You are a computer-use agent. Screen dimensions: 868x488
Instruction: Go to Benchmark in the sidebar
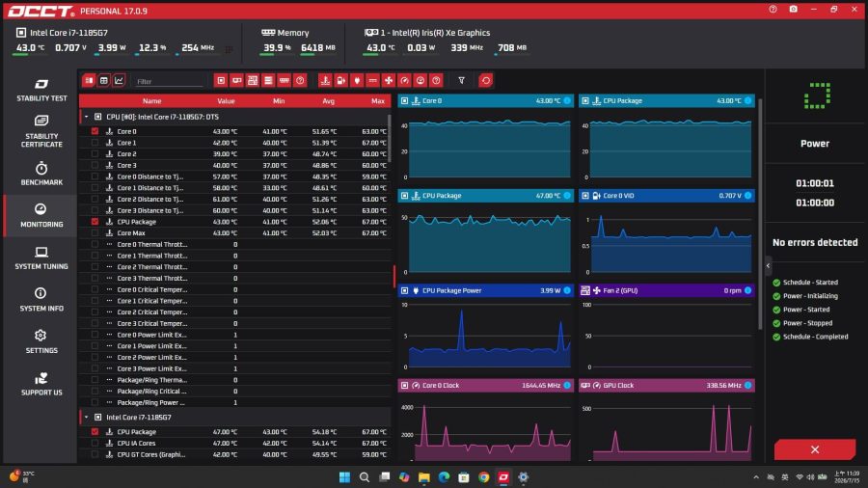click(41, 174)
